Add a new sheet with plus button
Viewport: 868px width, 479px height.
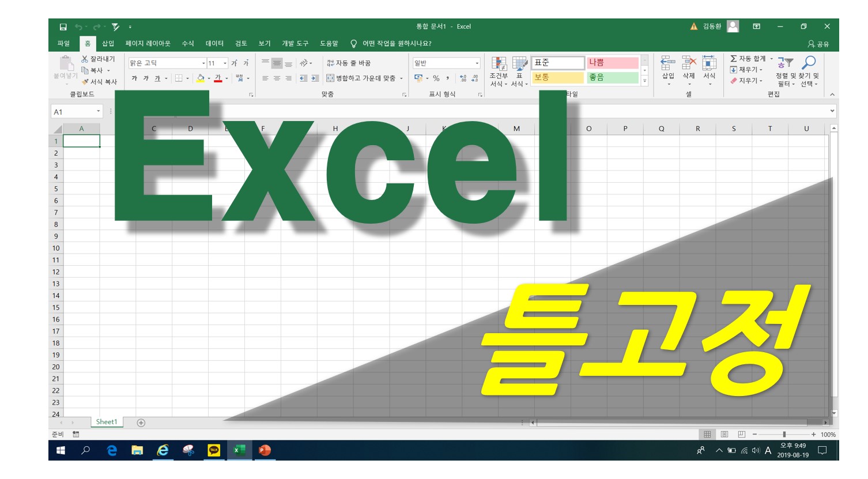141,423
